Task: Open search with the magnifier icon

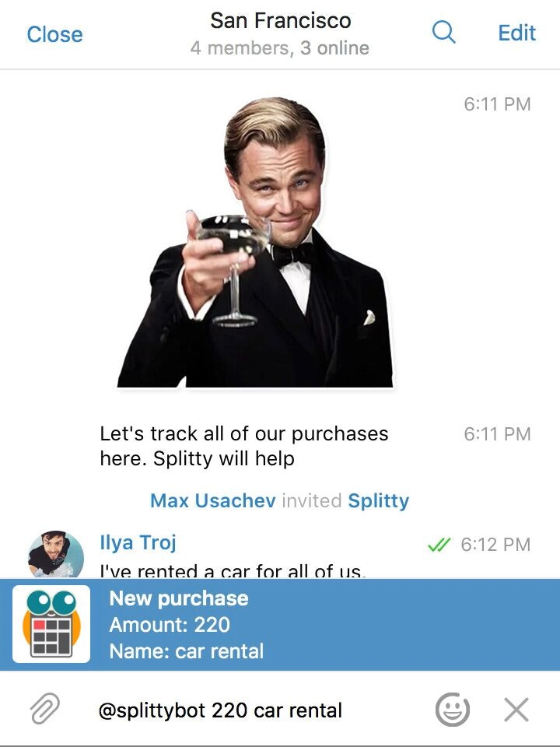Action: pyautogui.click(x=444, y=33)
